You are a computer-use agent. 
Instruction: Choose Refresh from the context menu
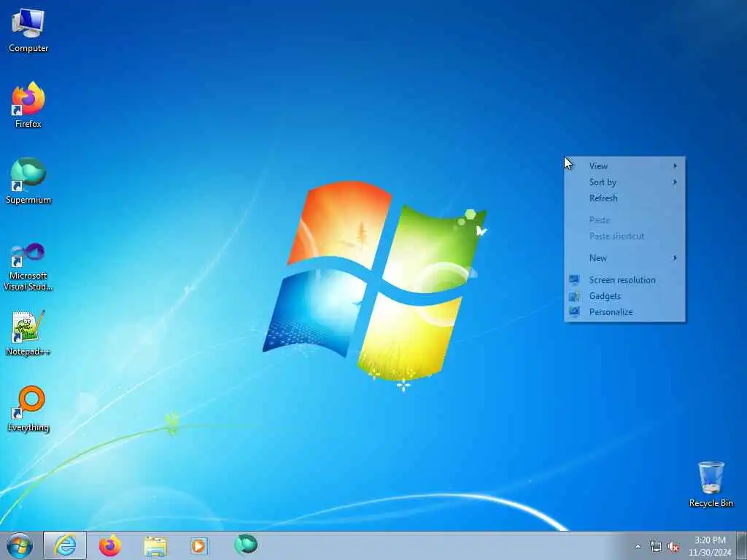point(624,198)
